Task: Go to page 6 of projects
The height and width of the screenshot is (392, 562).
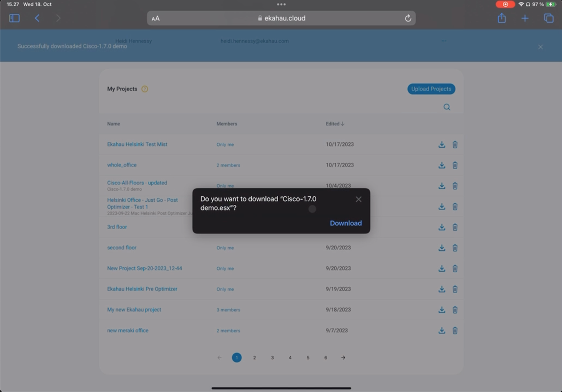Action: click(x=326, y=358)
